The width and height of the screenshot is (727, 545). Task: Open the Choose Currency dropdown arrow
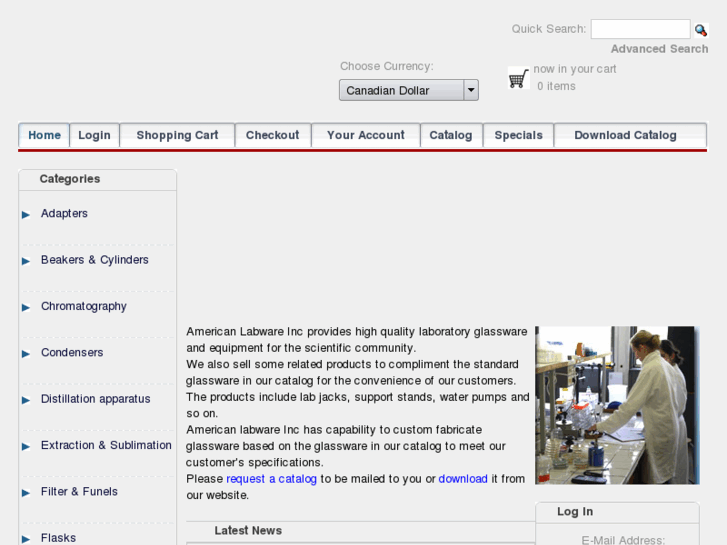471,90
